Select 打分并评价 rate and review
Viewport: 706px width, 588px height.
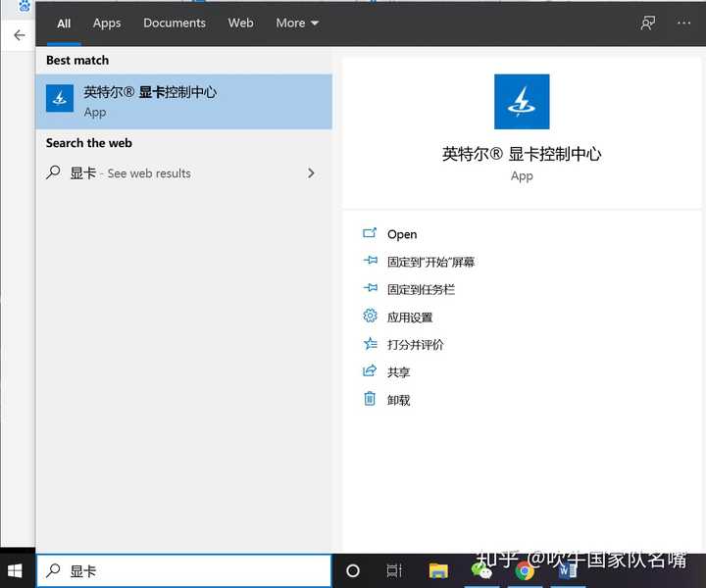point(415,345)
